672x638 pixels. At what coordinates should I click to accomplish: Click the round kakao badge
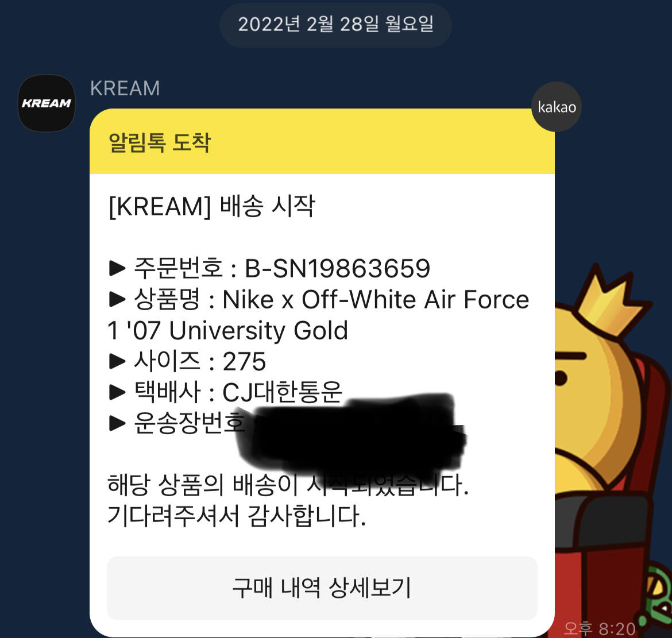click(557, 107)
